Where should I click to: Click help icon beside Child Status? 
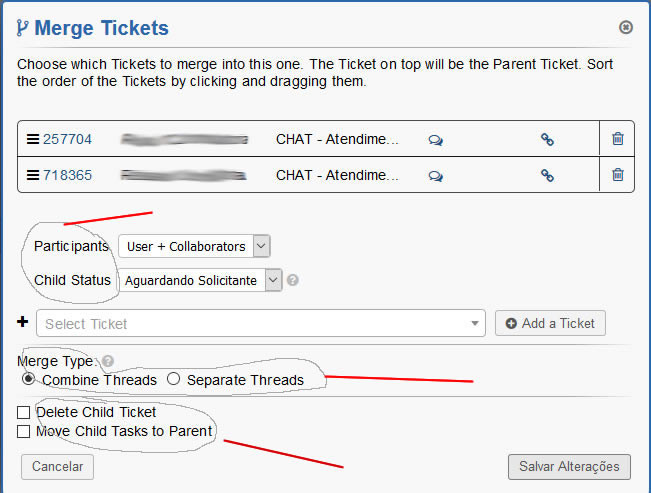(293, 281)
